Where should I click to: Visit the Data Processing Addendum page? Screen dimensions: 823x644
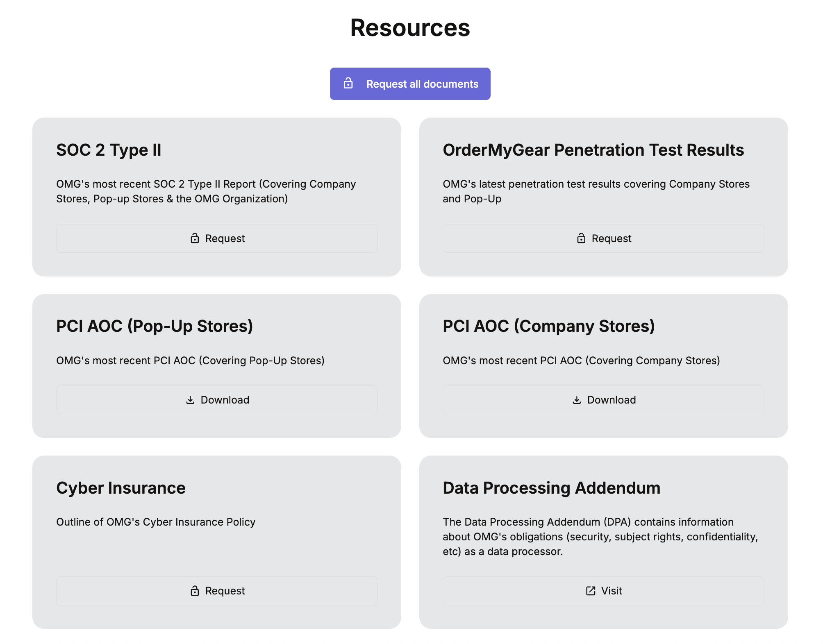coord(603,591)
